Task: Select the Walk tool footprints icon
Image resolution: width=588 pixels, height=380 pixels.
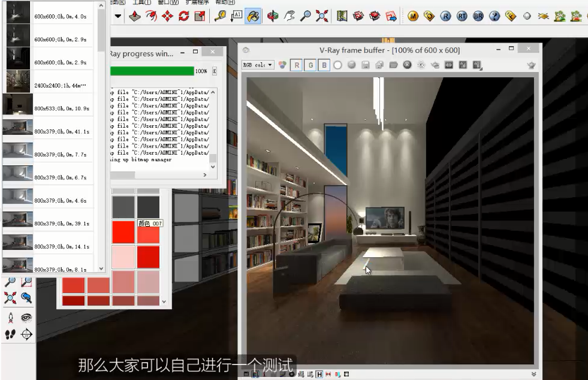Action: pos(10,334)
